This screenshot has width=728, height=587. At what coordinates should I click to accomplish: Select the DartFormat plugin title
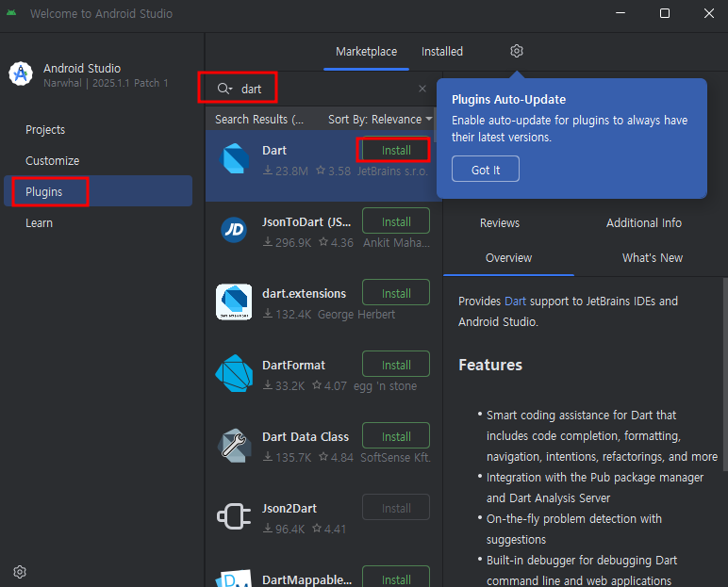coord(293,366)
